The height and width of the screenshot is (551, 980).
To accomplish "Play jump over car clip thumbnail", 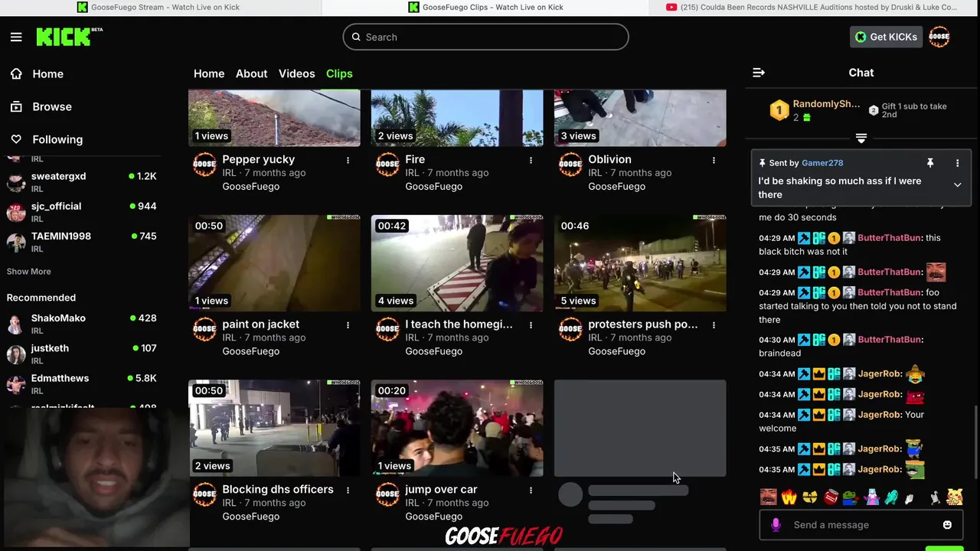I will (x=457, y=428).
